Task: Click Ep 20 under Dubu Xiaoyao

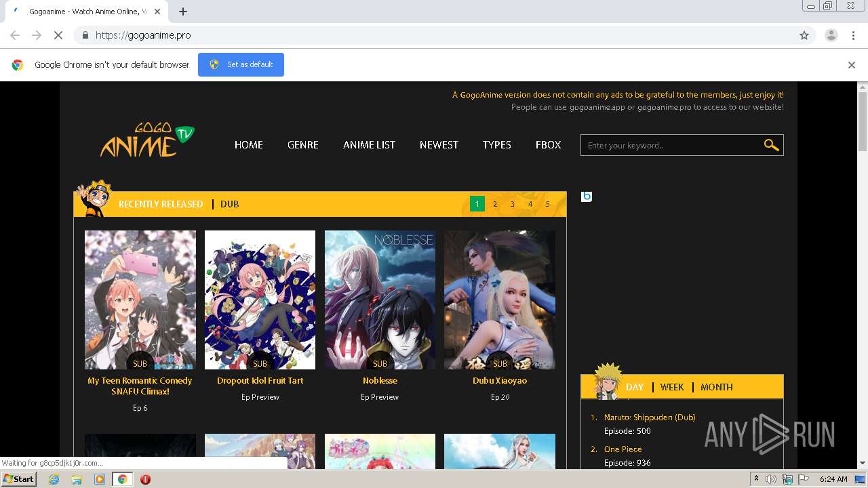Action: pos(500,397)
